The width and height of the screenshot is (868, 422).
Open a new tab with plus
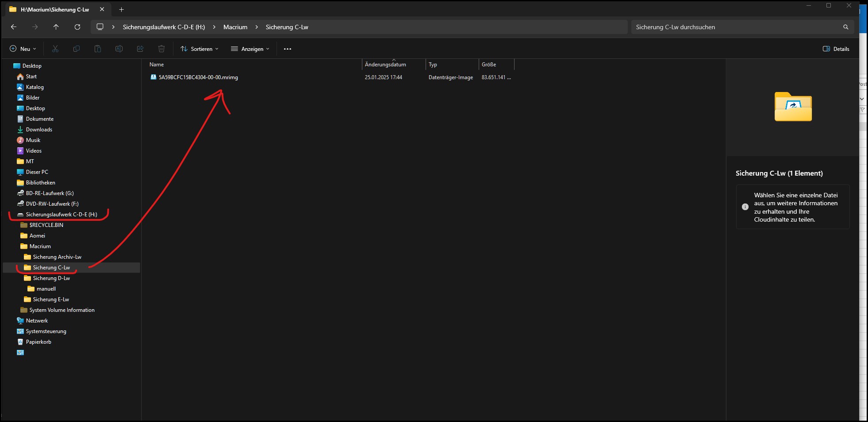[121, 9]
